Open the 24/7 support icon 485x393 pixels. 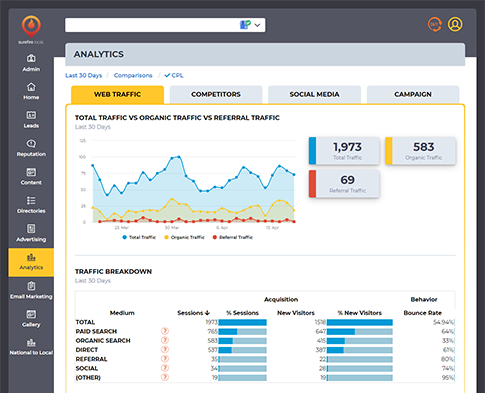435,24
